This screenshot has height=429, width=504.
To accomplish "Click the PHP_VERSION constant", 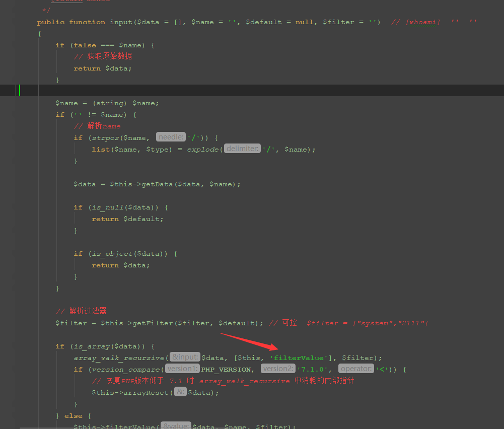I will tap(226, 370).
